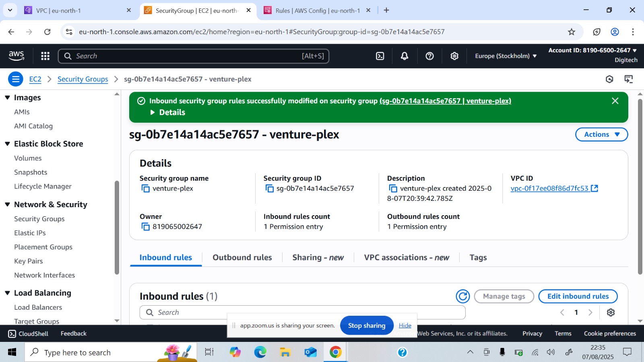Show hidden system tray icons

coord(470,352)
